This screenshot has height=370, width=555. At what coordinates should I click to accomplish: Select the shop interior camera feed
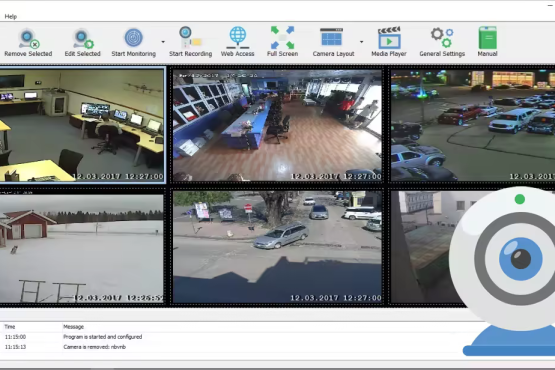277,126
